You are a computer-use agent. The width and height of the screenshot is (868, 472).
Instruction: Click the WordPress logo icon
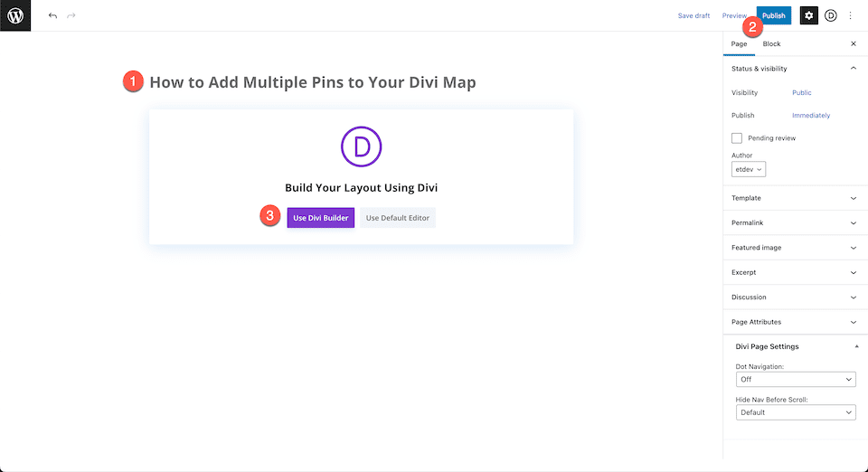[15, 15]
